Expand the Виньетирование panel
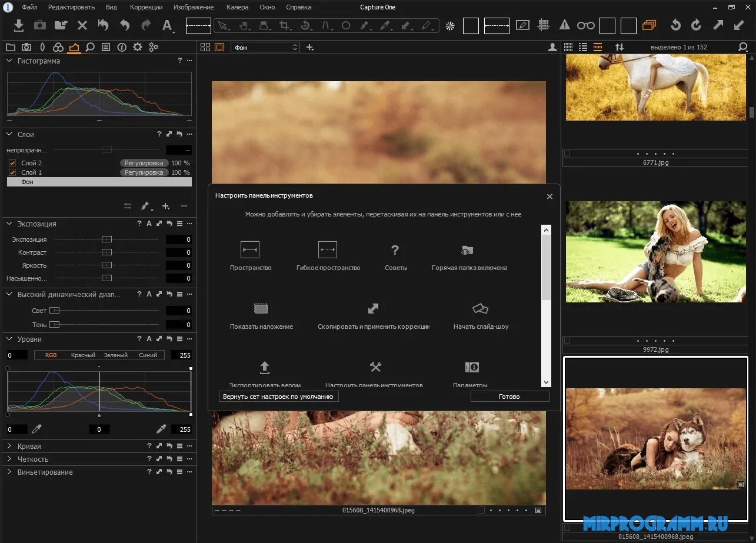This screenshot has width=756, height=543. point(9,472)
